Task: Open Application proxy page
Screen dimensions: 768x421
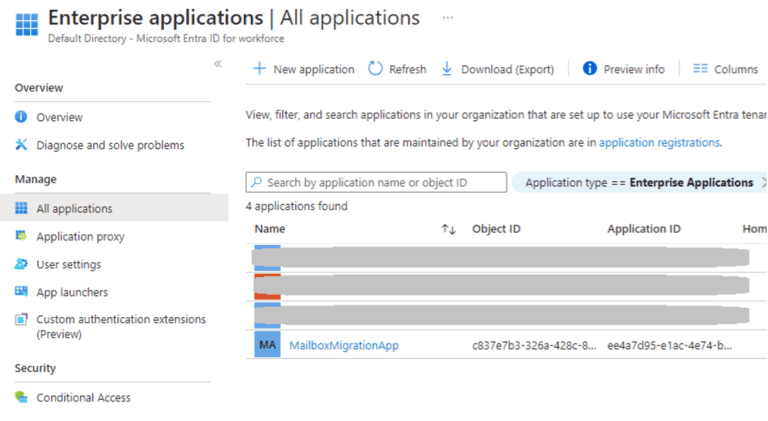Action: 80,237
